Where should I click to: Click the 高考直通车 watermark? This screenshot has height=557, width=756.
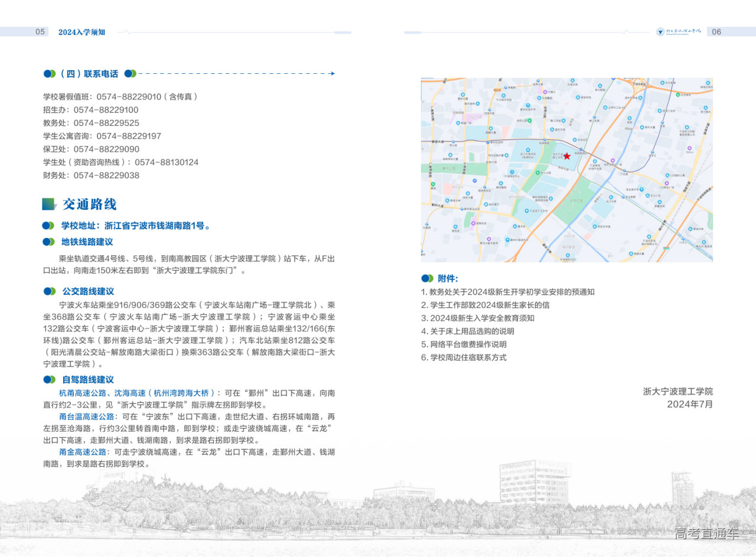[x=706, y=534]
